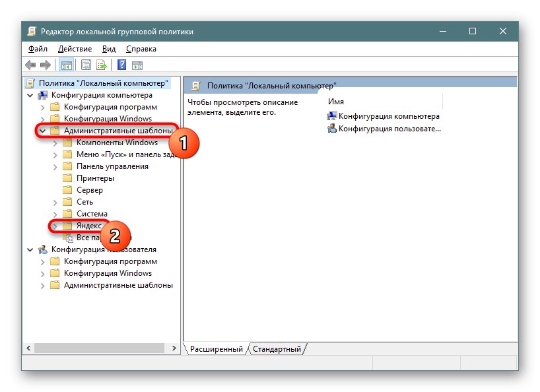
Task: Expand the user Конфигурация Windows node
Action: click(x=43, y=274)
